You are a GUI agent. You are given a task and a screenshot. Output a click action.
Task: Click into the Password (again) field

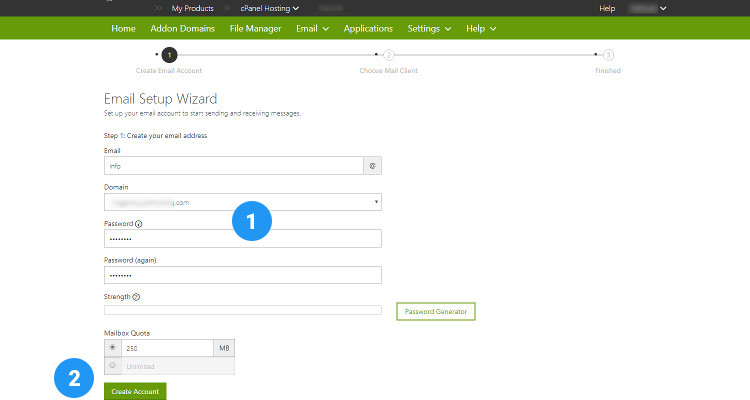[243, 275]
